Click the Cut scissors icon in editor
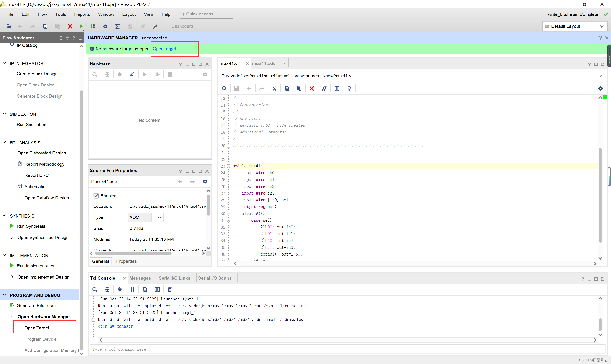This screenshot has height=364, width=611. [274, 89]
